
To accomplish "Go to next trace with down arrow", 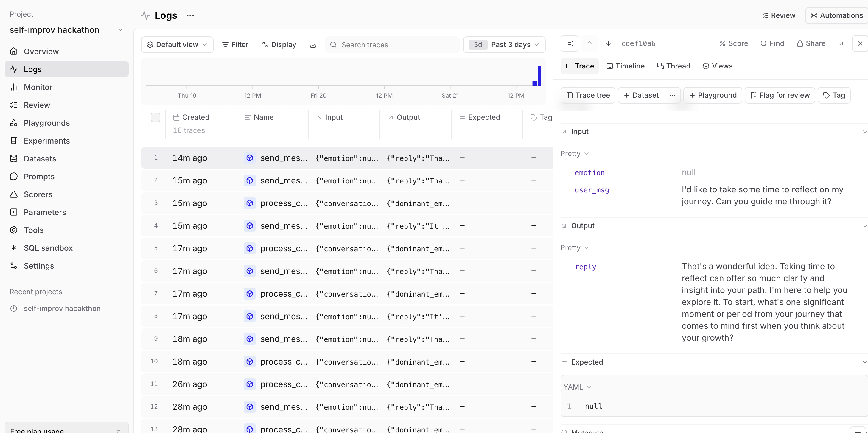I will [608, 43].
